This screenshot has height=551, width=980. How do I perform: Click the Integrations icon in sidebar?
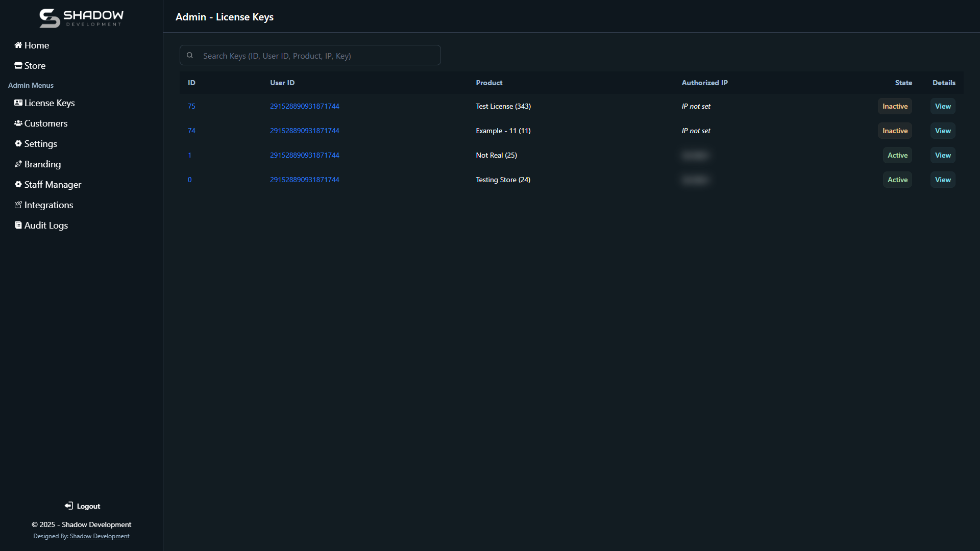coord(18,205)
